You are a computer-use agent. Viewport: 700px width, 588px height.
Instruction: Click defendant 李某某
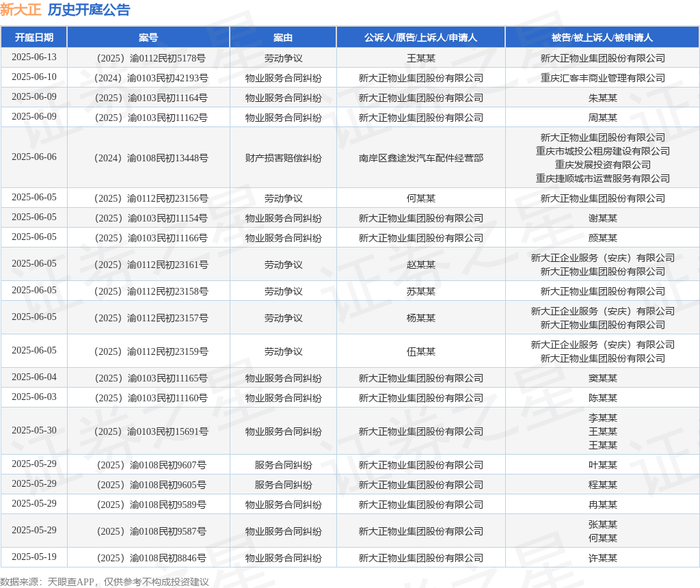pyautogui.click(x=602, y=418)
